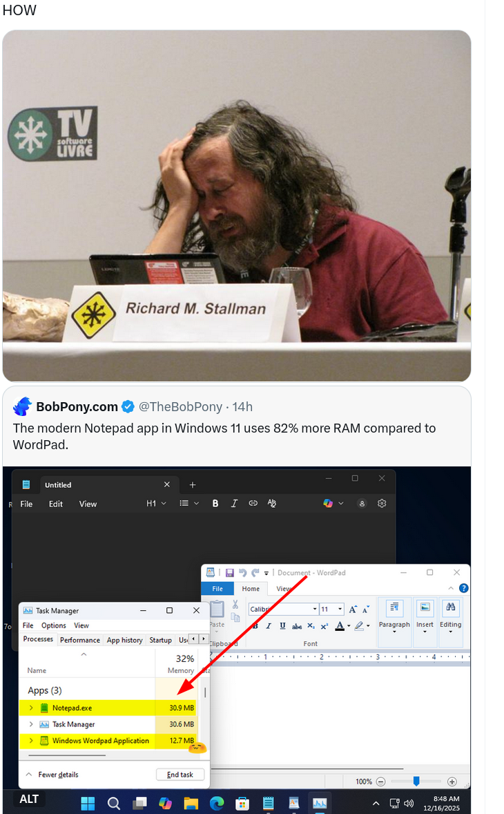Click the WordPad help question mark
Screen dimensions: 504x814
tap(463, 588)
